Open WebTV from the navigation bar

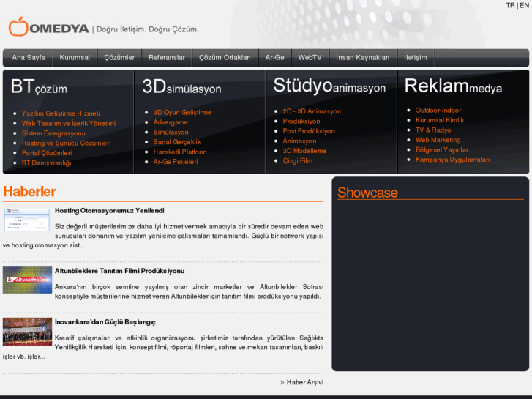310,57
